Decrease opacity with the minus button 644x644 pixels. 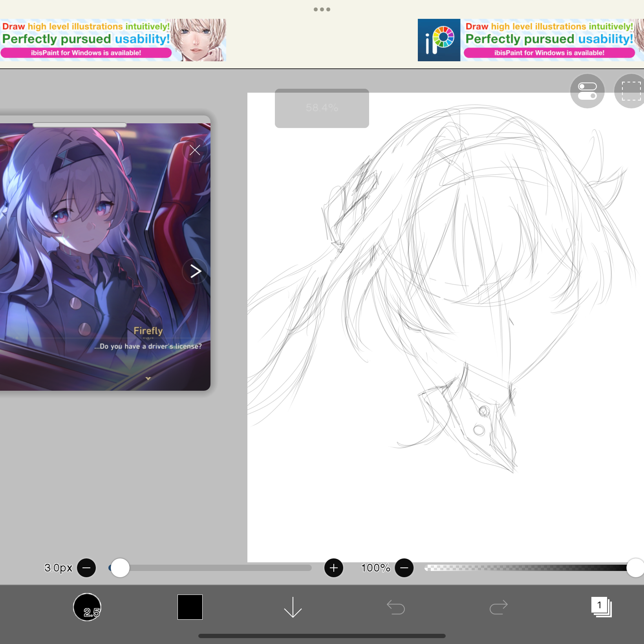pos(404,568)
